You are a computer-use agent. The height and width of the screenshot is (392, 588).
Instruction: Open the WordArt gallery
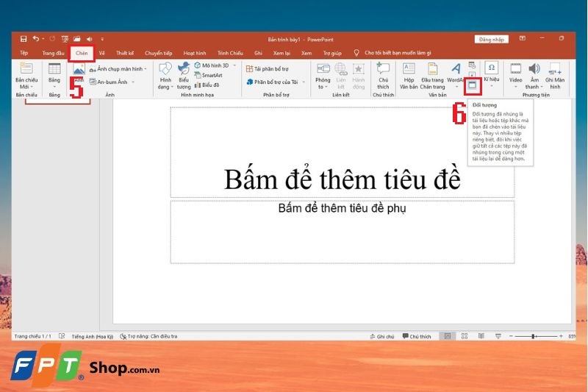pos(456,76)
